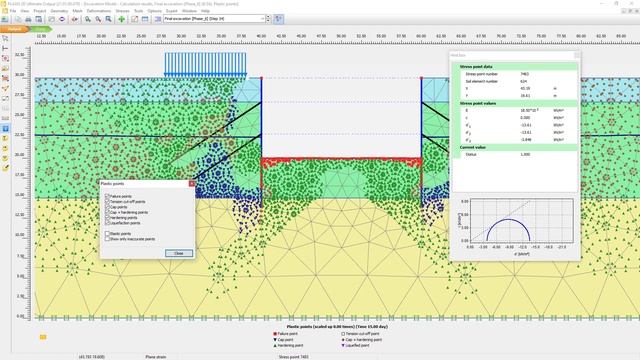Open the Tools menu
Viewport: 640px width, 360px height.
139,11
